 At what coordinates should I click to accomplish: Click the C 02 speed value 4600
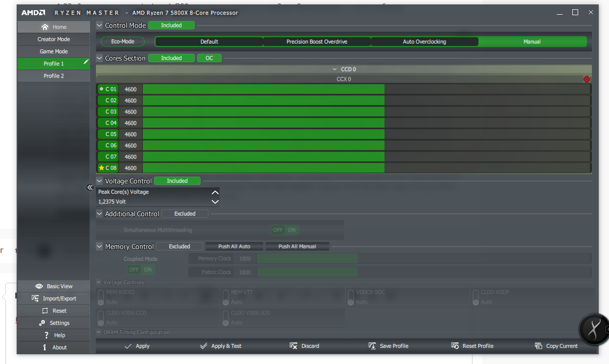[131, 100]
